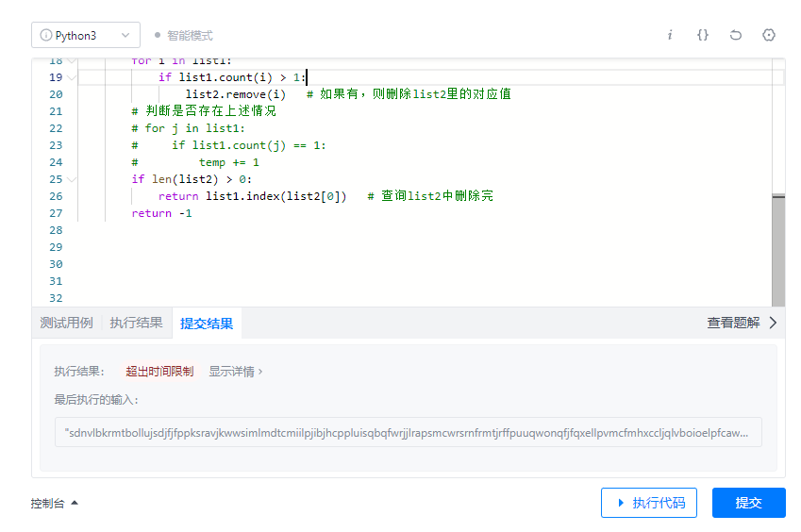The width and height of the screenshot is (801, 532).
Task: Click the curly braces format code icon
Action: (x=703, y=35)
